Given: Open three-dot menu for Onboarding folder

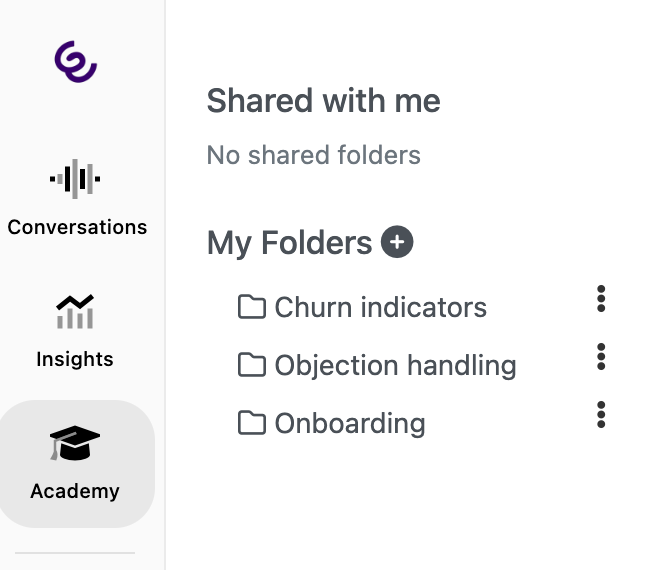Looking at the screenshot, I should pos(601,414).
